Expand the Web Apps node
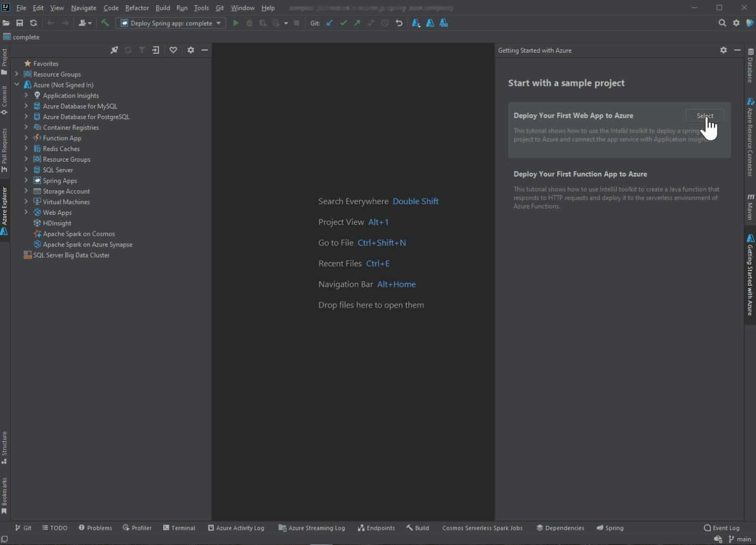The width and height of the screenshot is (756, 545). pyautogui.click(x=26, y=212)
